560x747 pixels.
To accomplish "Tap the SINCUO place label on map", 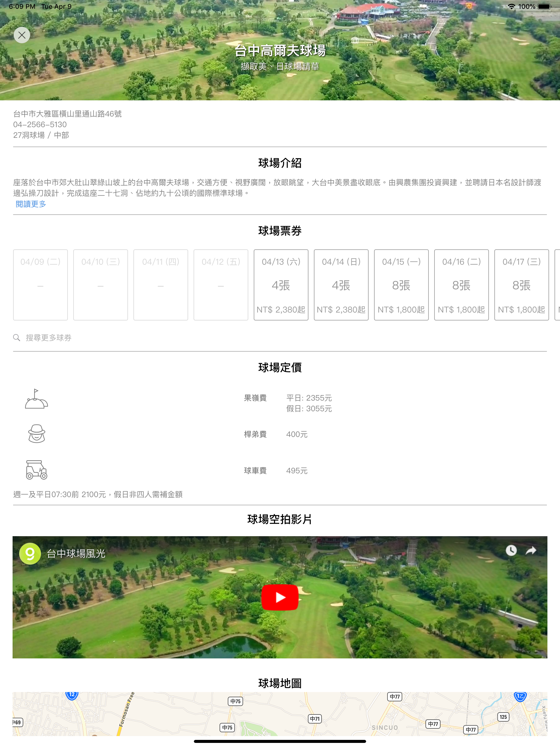I will click(x=385, y=728).
